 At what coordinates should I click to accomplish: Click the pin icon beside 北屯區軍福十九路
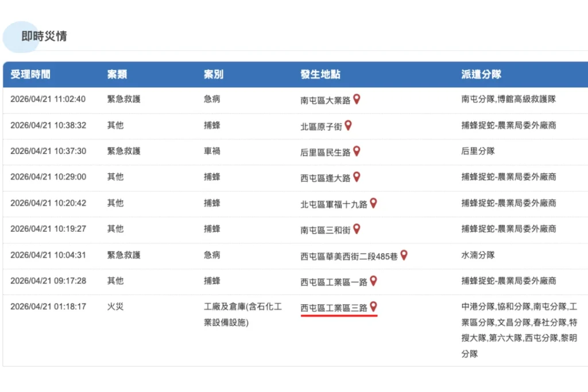(x=374, y=203)
